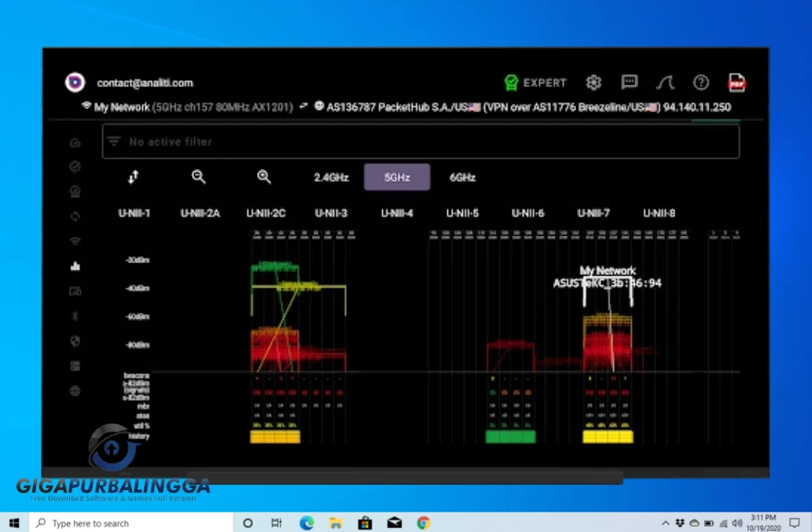Click the signal curve icon in the header
Image resolution: width=812 pixels, height=532 pixels.
click(666, 83)
